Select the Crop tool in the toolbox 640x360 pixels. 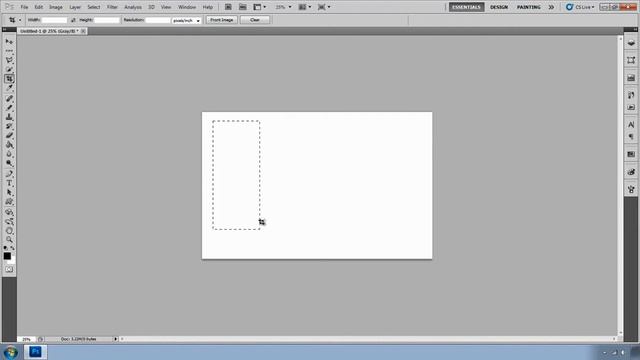tap(9, 78)
